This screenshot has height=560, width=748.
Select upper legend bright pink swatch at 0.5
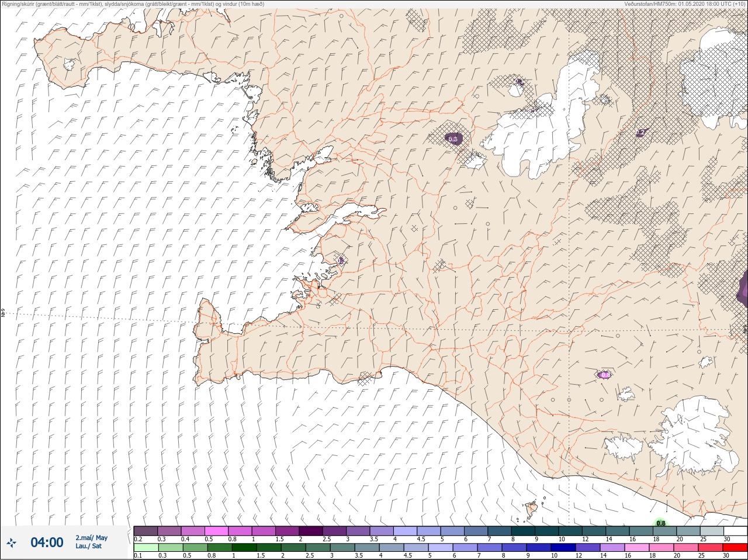(x=216, y=531)
